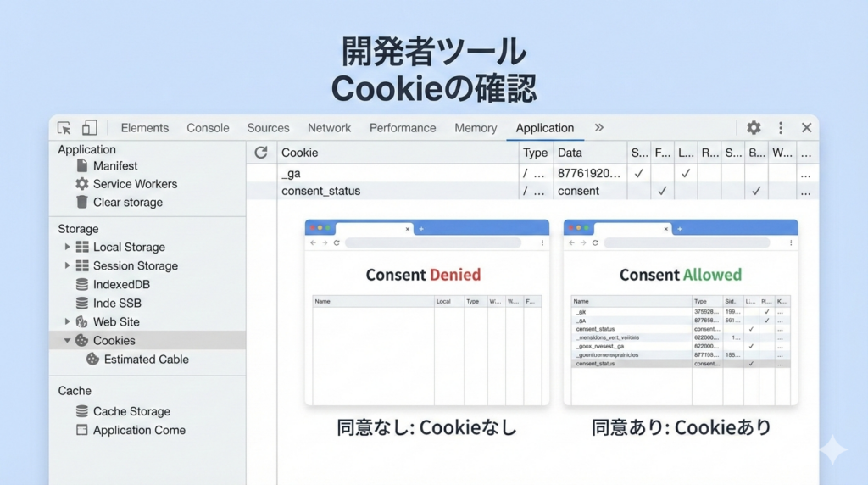The height and width of the screenshot is (485, 868).
Task: Click the Application section heading
Action: pyautogui.click(x=87, y=149)
